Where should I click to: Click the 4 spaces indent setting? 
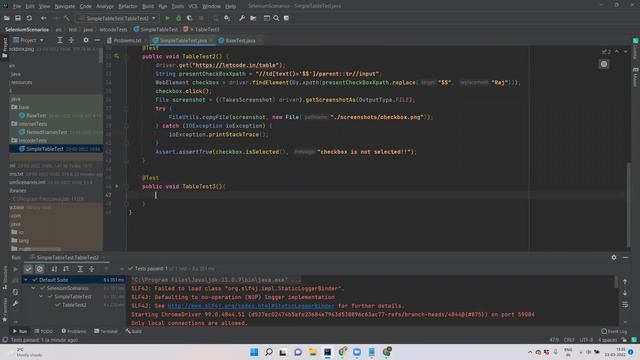point(607,340)
